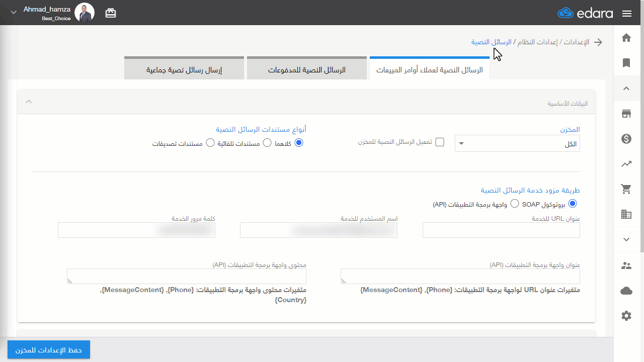Expand the sidebar with the down chevron
The image size is (644, 362).
(x=626, y=240)
